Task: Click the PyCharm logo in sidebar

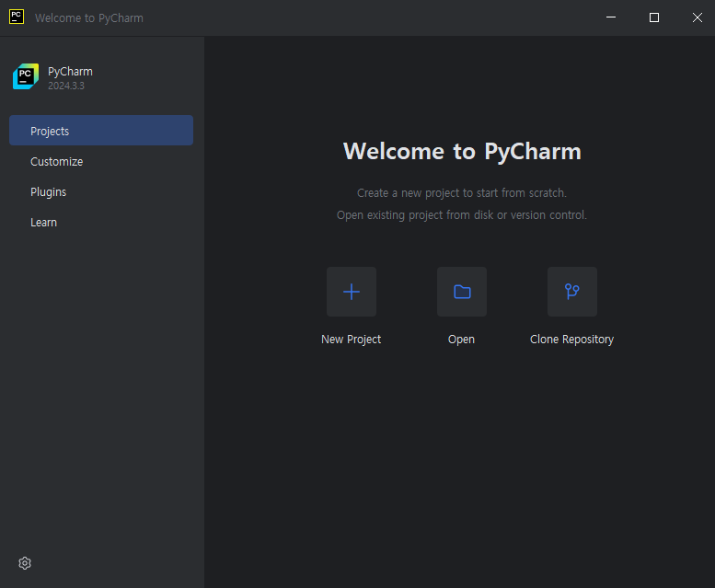Action: 26,76
